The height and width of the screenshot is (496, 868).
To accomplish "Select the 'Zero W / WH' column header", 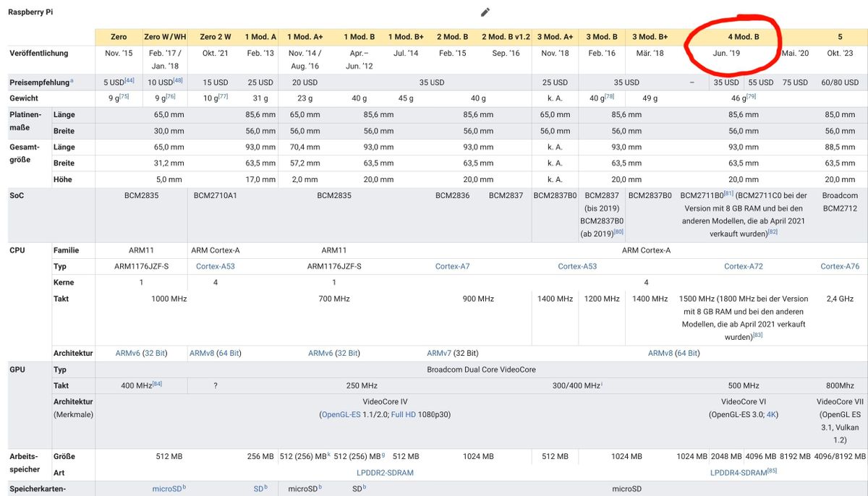I will tap(165, 37).
